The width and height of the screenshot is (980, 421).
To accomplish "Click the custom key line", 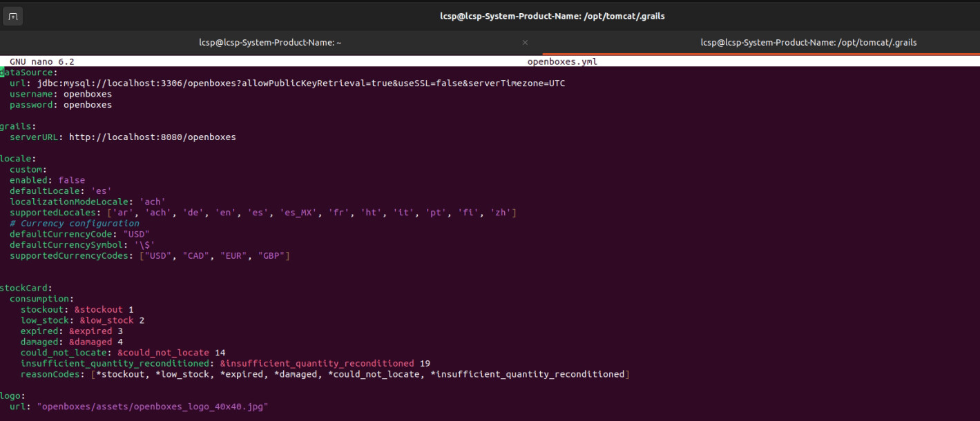I will (28, 170).
